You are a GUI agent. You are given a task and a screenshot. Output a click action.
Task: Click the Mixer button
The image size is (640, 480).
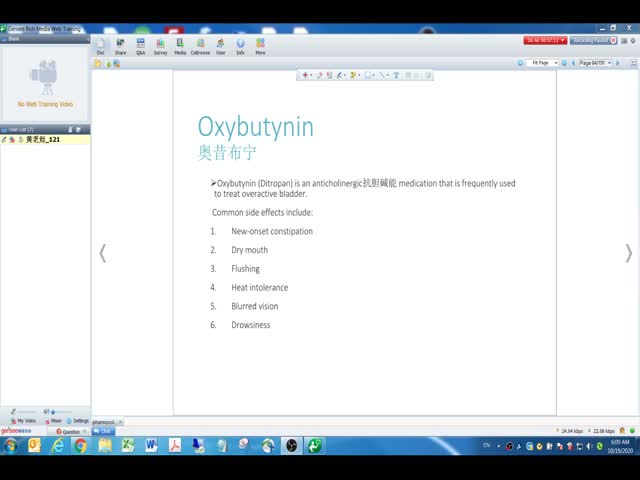click(x=53, y=421)
